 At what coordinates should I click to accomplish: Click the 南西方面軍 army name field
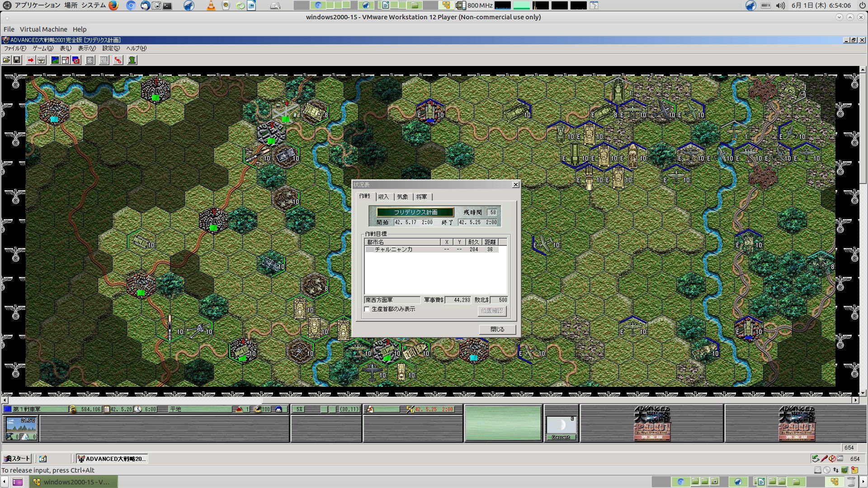(x=392, y=300)
